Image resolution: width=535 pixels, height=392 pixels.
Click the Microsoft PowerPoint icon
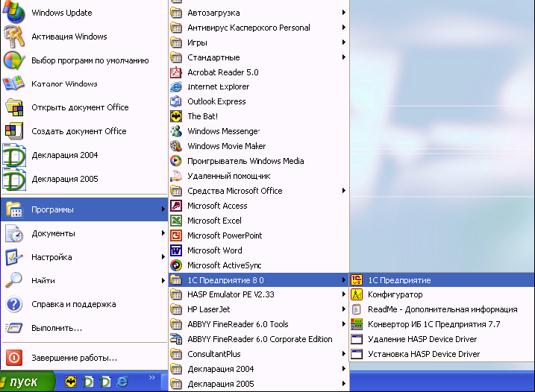click(x=176, y=235)
